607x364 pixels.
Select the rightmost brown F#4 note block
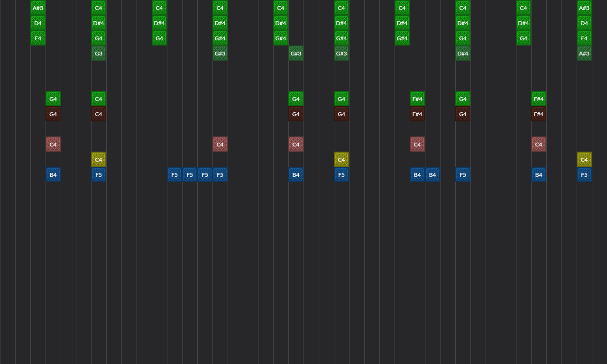tap(539, 114)
